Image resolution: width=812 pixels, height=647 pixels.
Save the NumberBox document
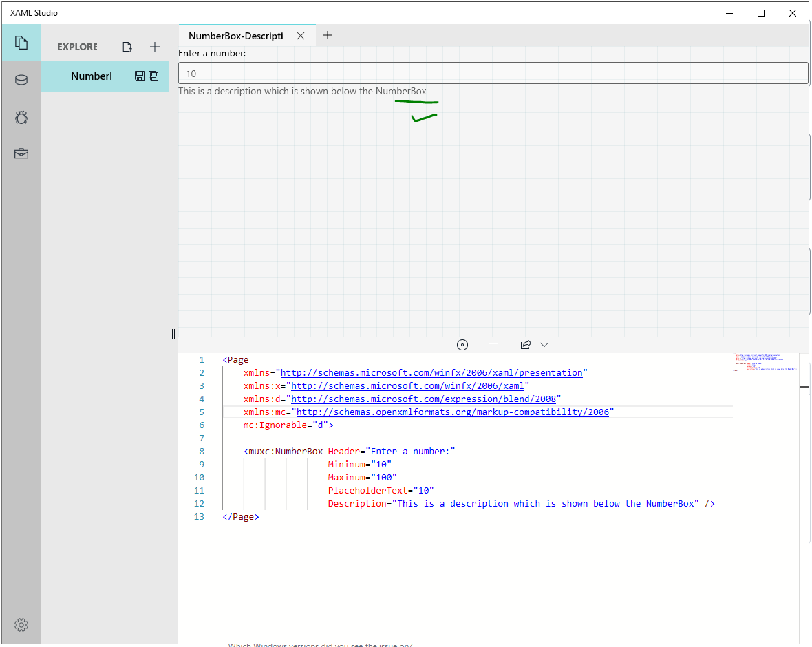point(140,76)
